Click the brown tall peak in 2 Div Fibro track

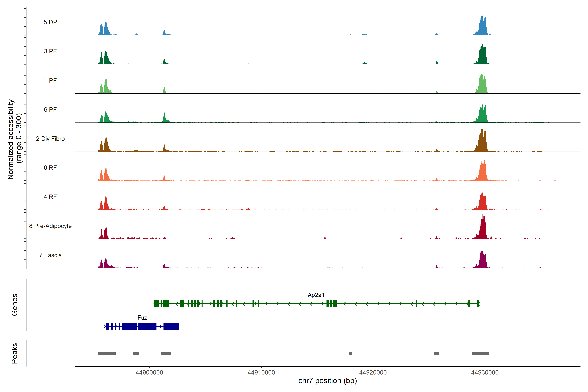[x=482, y=142]
